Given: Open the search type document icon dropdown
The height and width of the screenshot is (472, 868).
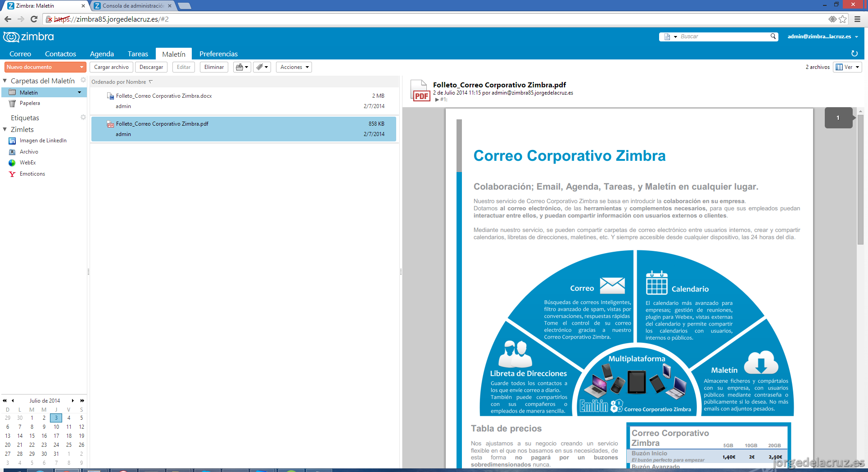Looking at the screenshot, I should point(670,36).
